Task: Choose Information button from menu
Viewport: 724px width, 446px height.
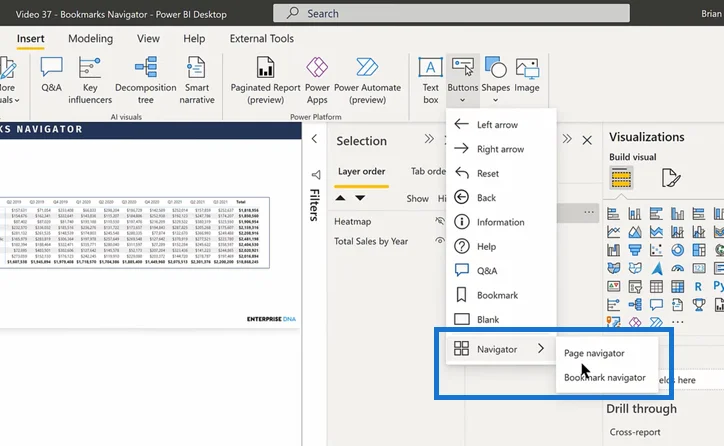Action: click(501, 222)
